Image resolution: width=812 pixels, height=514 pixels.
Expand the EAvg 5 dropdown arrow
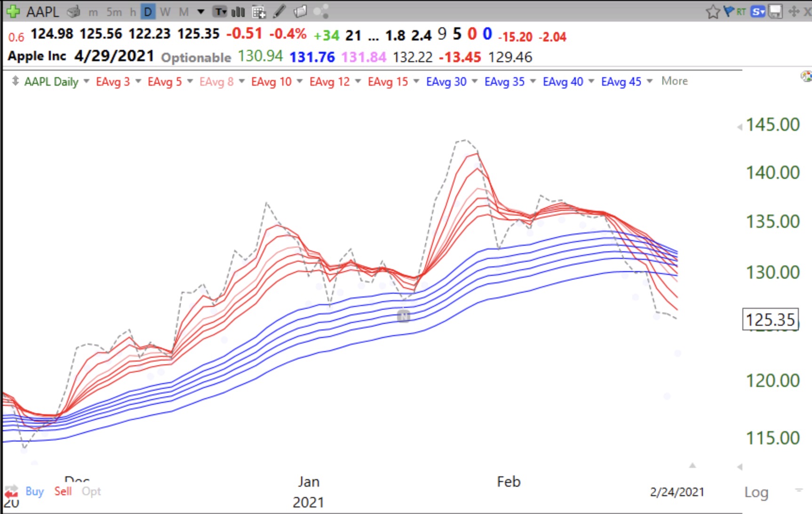[x=190, y=81]
